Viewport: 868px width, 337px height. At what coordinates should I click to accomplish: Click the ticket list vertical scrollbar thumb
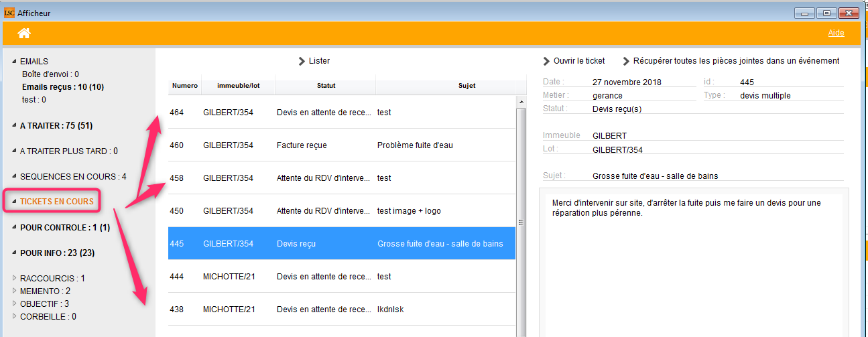[x=521, y=222]
